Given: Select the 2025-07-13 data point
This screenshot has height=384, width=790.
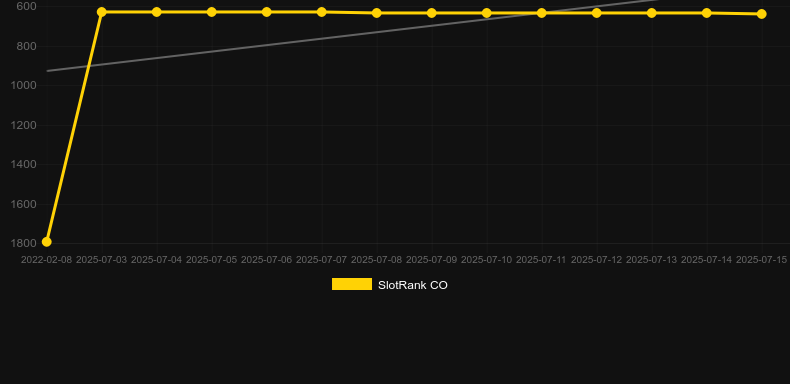Looking at the screenshot, I should [x=651, y=13].
